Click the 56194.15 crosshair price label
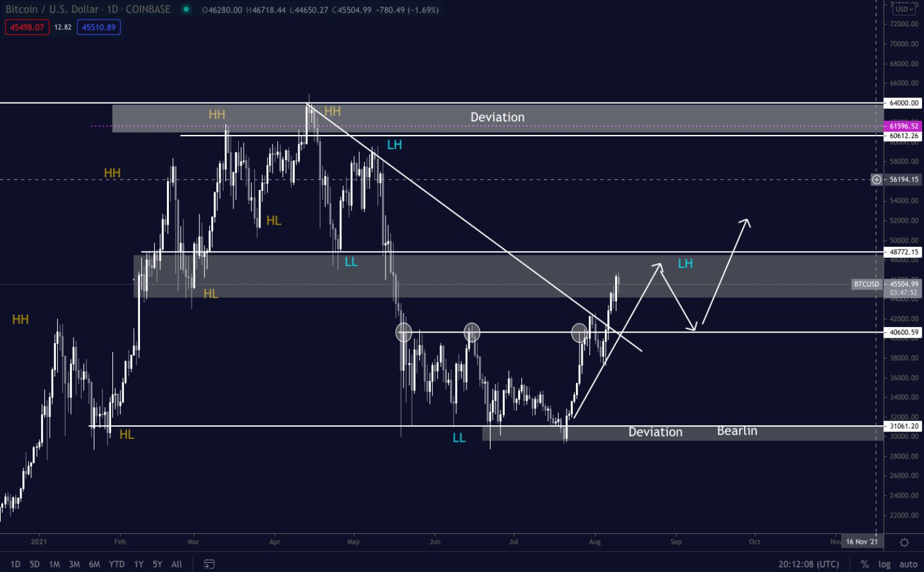 pyautogui.click(x=903, y=180)
